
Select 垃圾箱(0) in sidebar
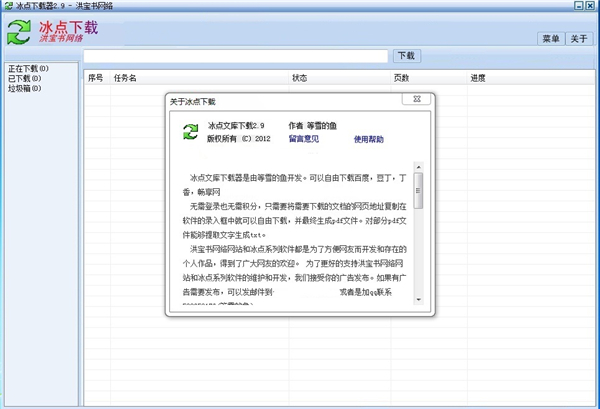(x=25, y=88)
